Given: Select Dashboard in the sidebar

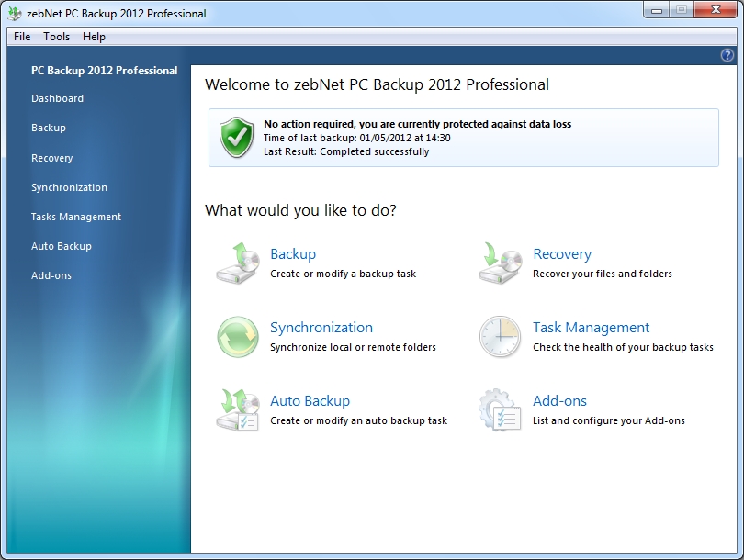Looking at the screenshot, I should click(57, 98).
